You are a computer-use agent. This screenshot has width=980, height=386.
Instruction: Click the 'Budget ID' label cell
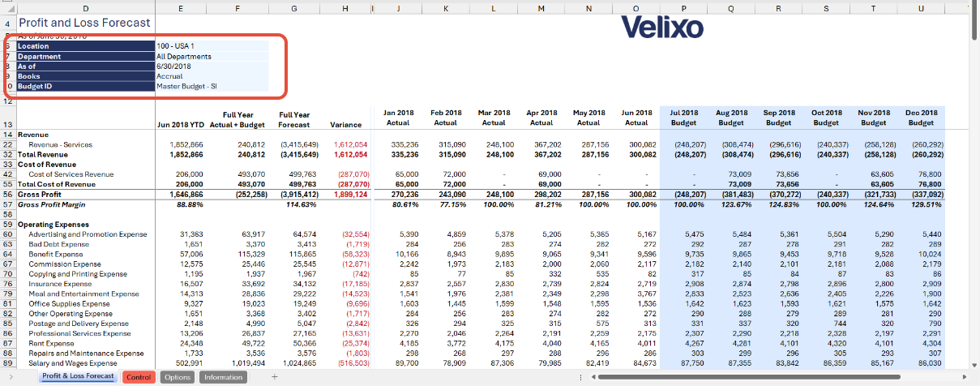85,86
